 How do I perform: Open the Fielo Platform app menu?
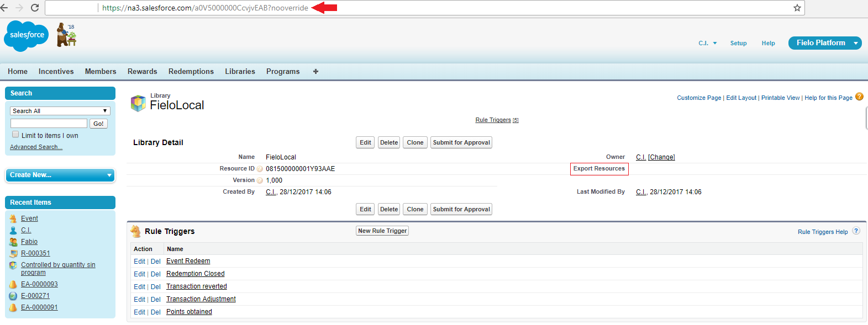tap(825, 43)
